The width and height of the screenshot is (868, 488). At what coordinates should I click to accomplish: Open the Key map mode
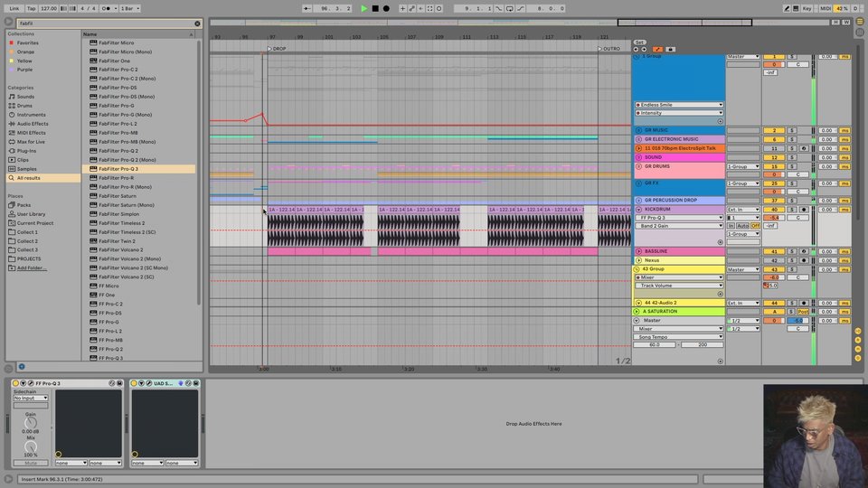807,8
